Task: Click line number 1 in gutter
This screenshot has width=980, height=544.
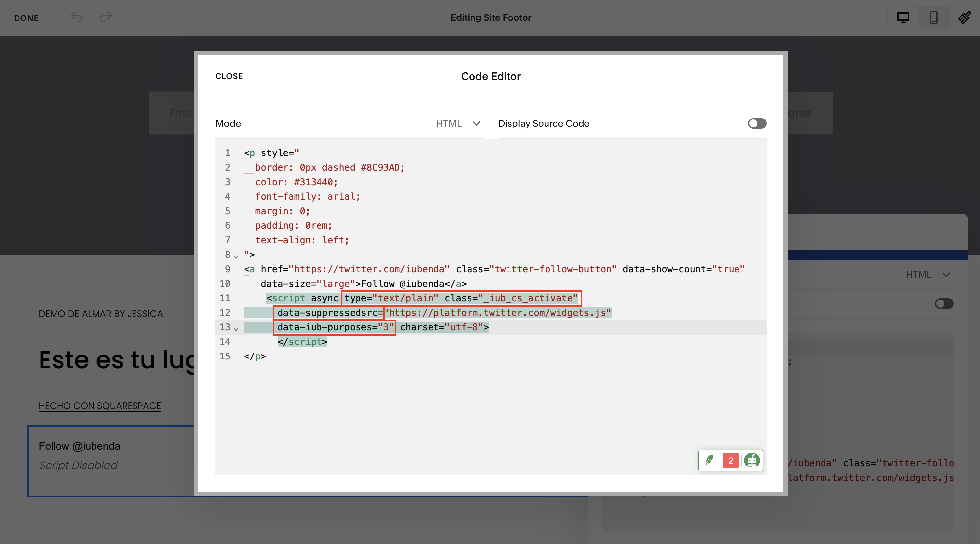Action: click(x=228, y=153)
